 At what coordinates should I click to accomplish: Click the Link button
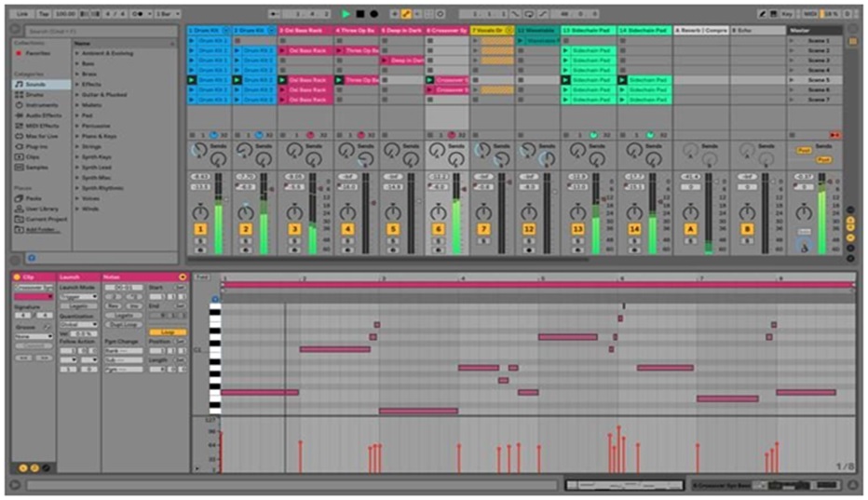pyautogui.click(x=22, y=14)
